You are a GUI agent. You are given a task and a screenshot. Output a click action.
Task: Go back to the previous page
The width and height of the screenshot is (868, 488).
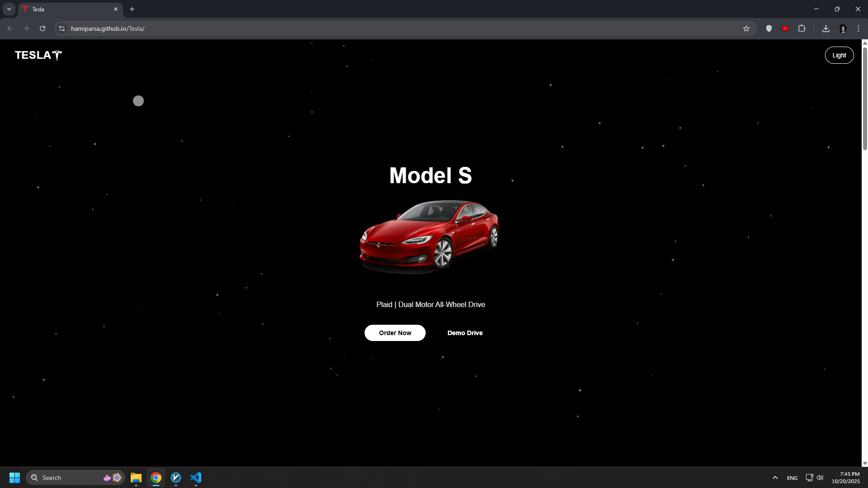[x=10, y=28]
